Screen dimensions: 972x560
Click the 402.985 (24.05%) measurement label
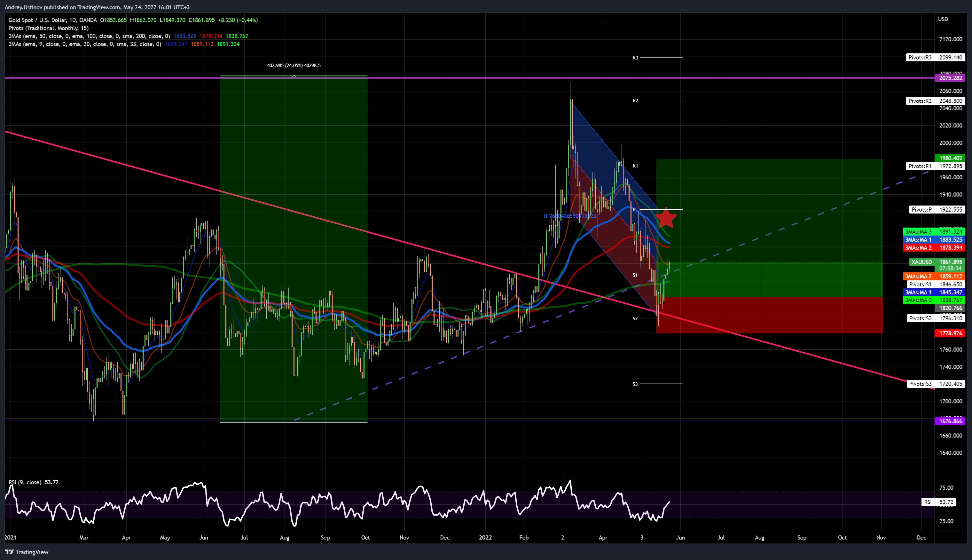(x=294, y=66)
